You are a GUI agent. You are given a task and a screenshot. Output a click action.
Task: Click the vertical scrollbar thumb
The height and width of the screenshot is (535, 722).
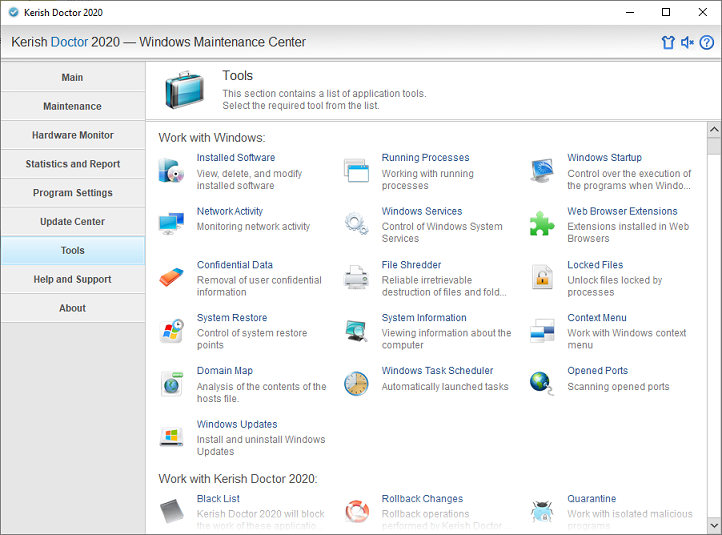[x=714, y=146]
